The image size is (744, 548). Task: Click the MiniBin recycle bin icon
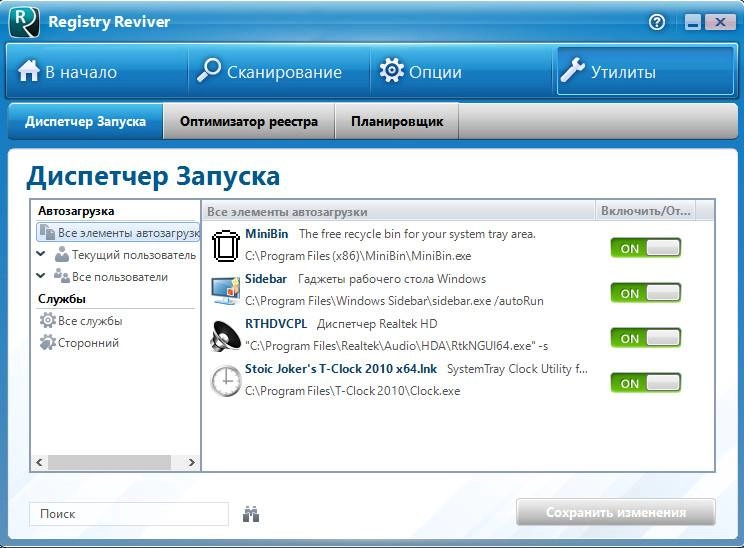(x=225, y=245)
